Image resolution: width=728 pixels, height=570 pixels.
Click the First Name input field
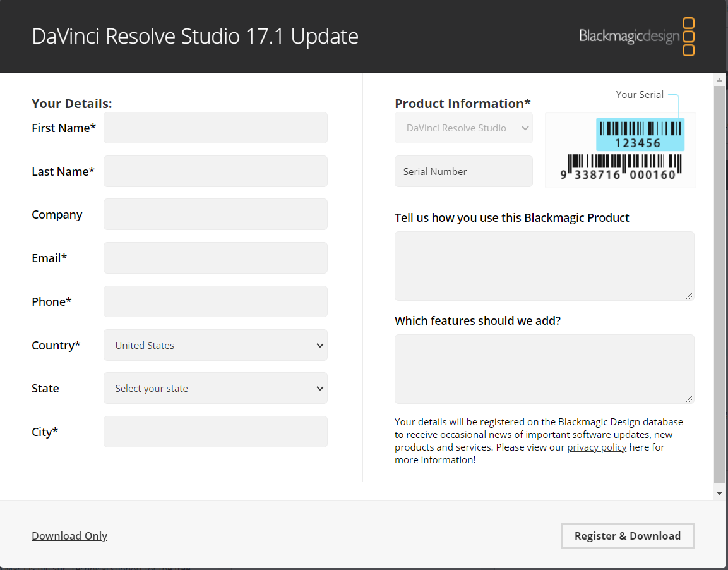pyautogui.click(x=215, y=128)
